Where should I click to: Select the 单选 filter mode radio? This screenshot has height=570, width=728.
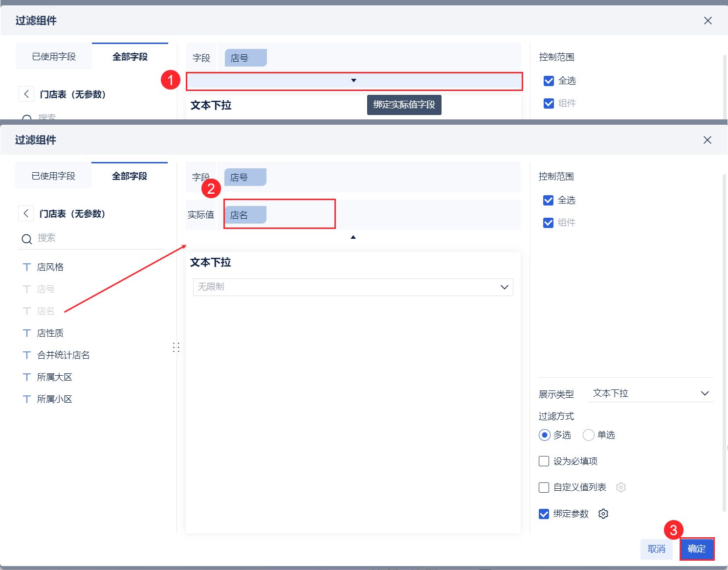pos(589,435)
